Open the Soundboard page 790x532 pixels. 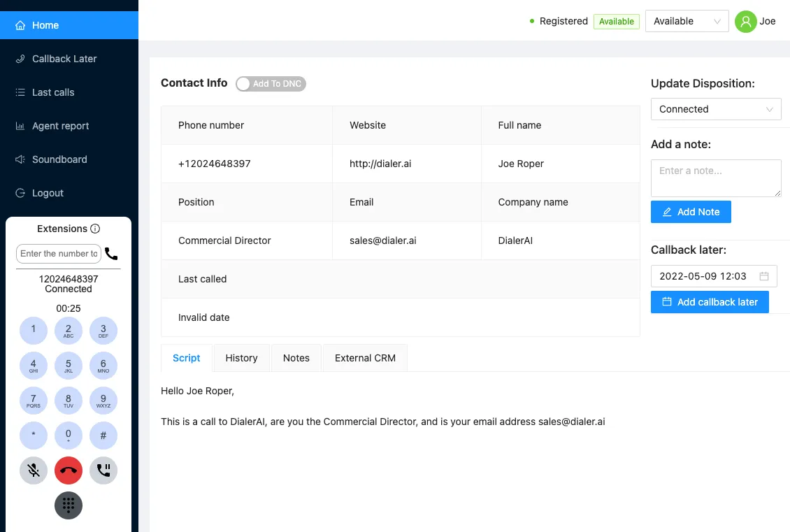69,159
